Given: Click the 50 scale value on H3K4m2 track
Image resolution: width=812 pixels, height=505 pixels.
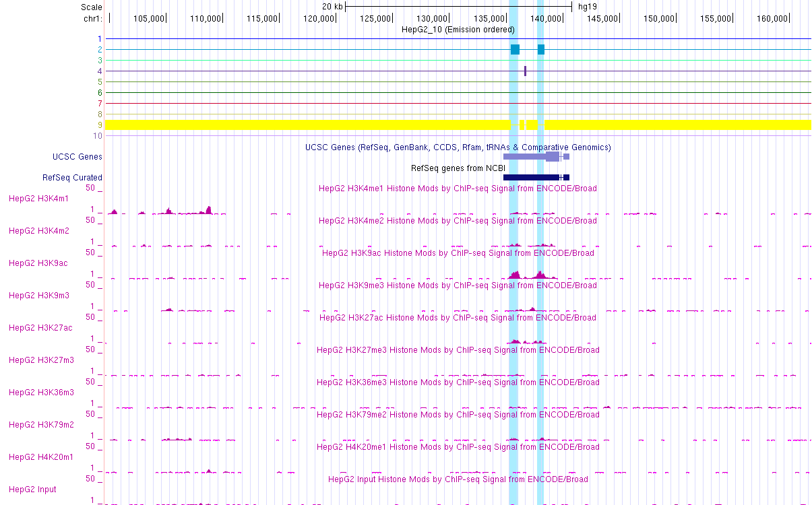Looking at the screenshot, I should pyautogui.click(x=90, y=220).
